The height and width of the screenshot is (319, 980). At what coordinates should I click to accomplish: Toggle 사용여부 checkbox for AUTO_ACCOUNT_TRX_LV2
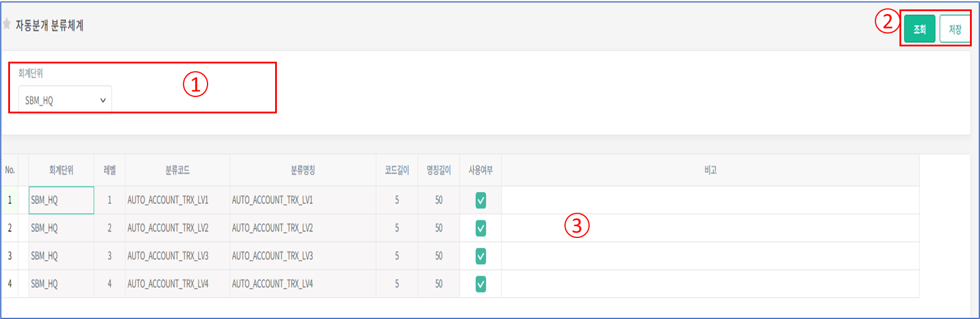481,228
